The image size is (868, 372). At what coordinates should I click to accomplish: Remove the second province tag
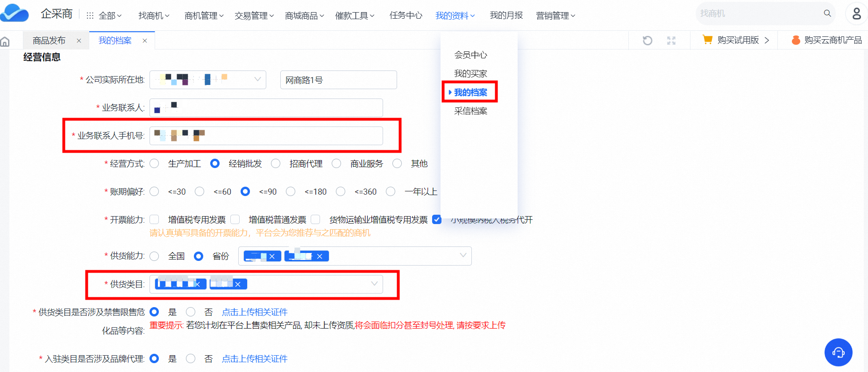tap(320, 256)
